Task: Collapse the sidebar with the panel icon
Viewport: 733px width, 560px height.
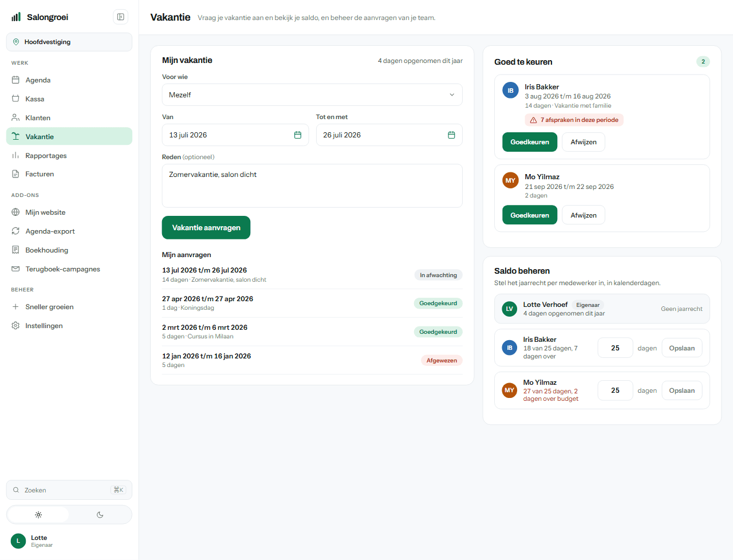Action: pyautogui.click(x=121, y=17)
